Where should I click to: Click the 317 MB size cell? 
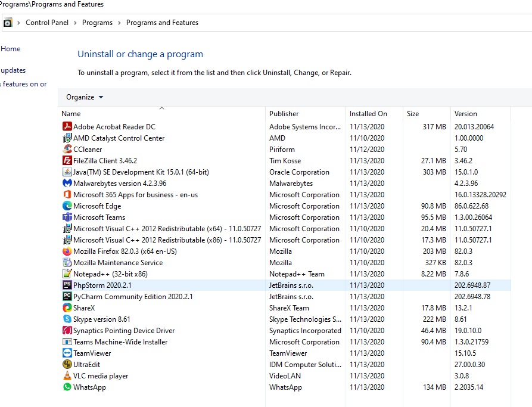[x=434, y=126]
